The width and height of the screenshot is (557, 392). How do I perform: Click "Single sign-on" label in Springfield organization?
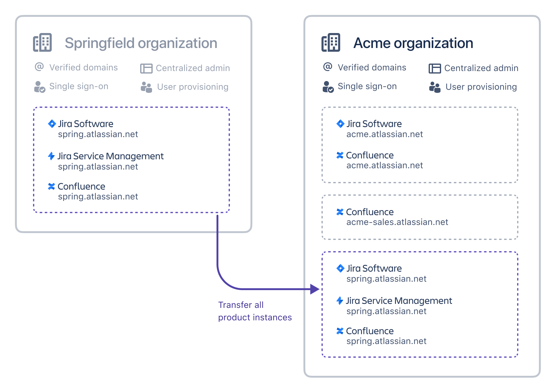pos(79,86)
